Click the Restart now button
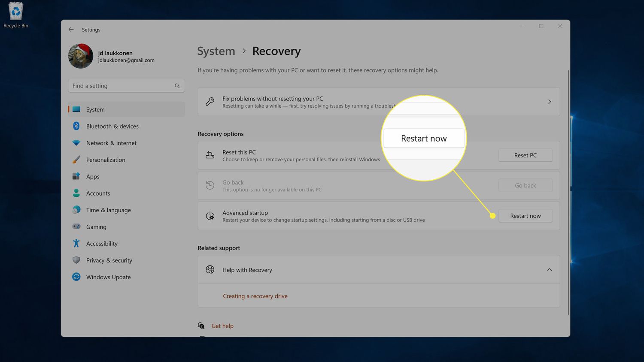The height and width of the screenshot is (362, 644). point(525,216)
